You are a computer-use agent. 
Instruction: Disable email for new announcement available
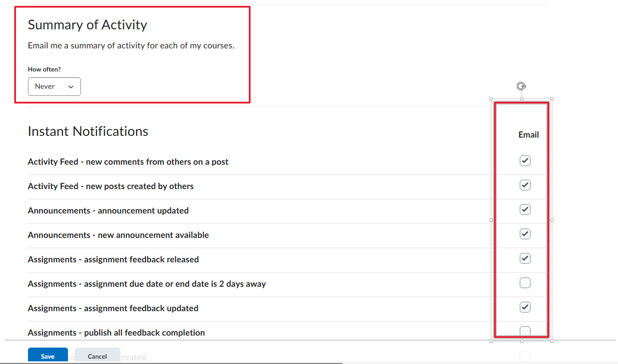[x=525, y=234]
